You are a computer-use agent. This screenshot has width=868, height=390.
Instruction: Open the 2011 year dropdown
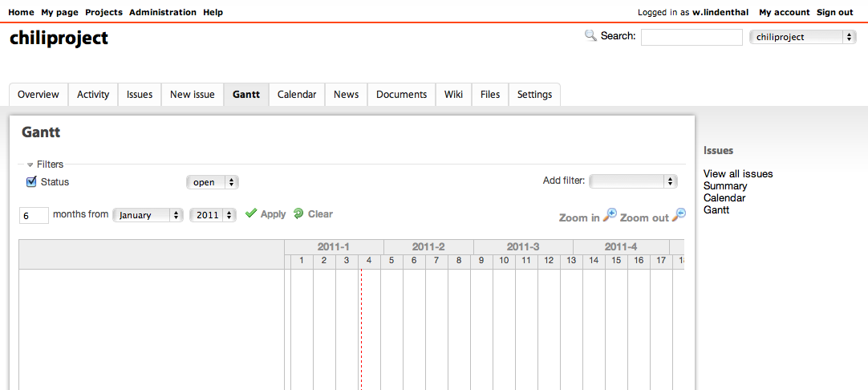click(x=213, y=215)
